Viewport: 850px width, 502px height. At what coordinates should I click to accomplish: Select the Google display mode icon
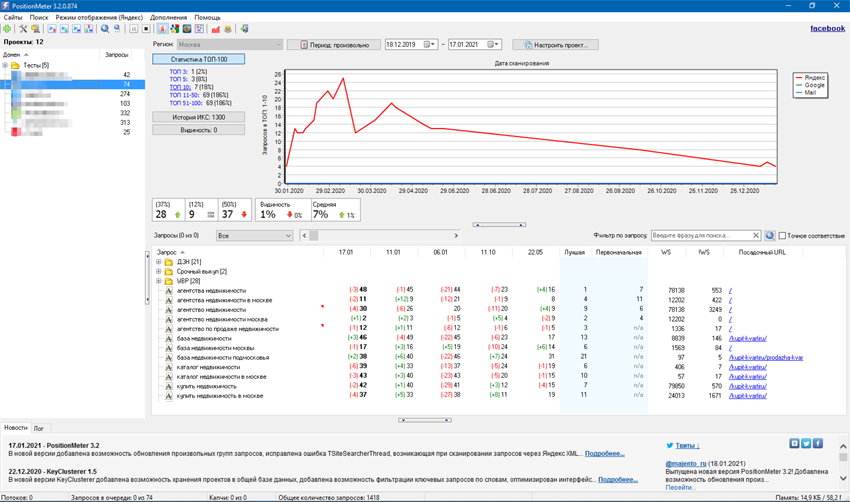(x=175, y=29)
